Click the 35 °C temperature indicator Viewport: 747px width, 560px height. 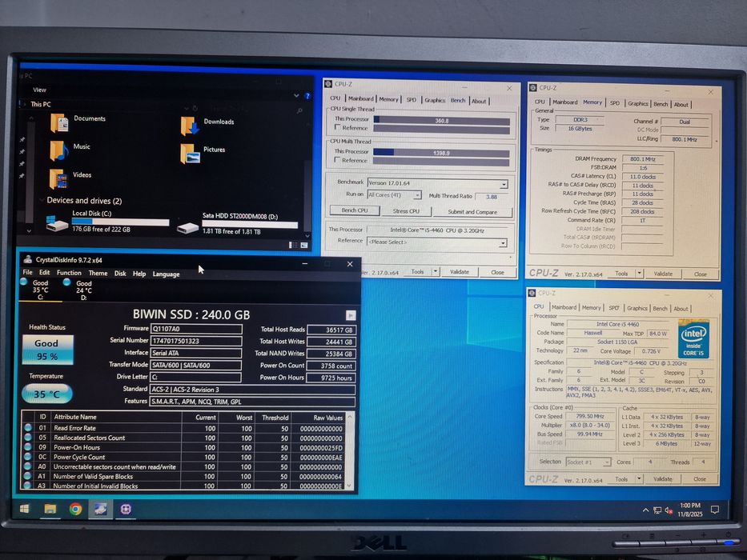pos(46,394)
